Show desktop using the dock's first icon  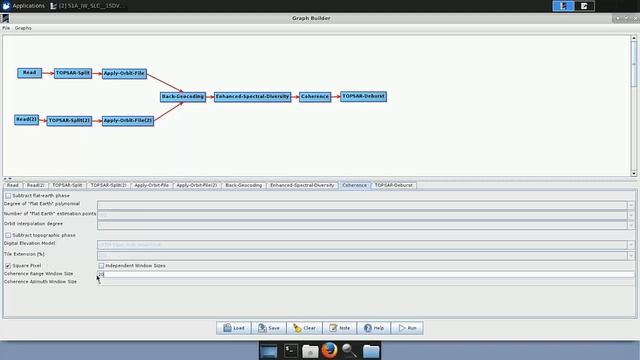pos(269,351)
